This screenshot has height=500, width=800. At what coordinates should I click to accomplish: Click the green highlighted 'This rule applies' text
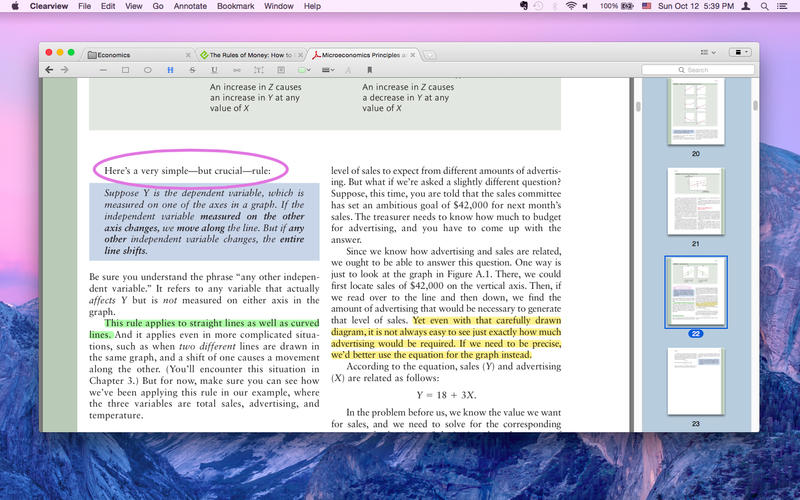204,329
